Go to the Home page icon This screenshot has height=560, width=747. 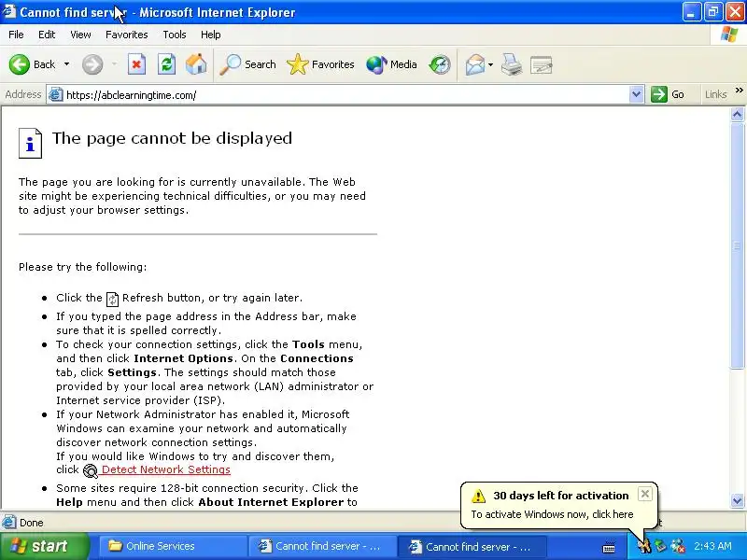[196, 64]
